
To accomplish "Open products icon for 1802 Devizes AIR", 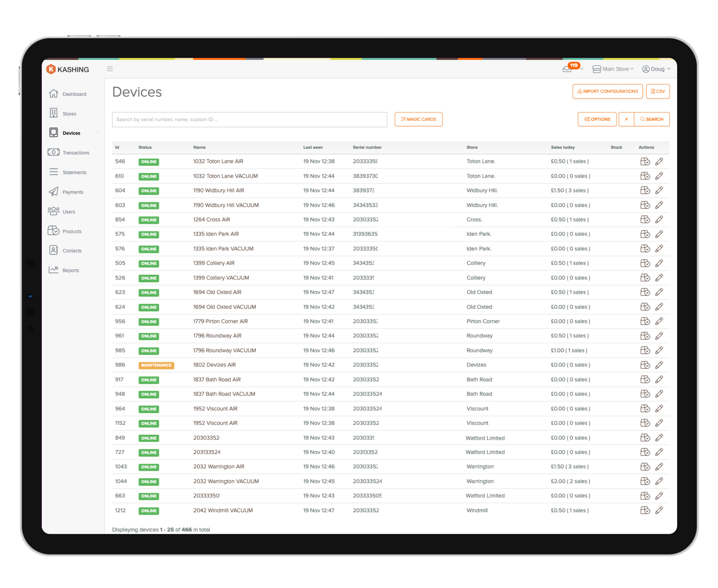I will pyautogui.click(x=645, y=365).
